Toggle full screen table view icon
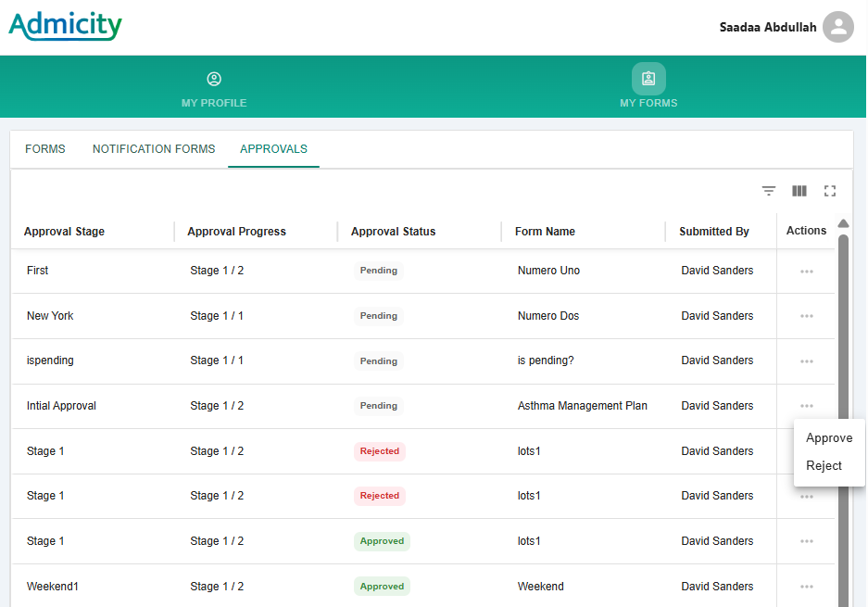868x607 pixels. [829, 191]
